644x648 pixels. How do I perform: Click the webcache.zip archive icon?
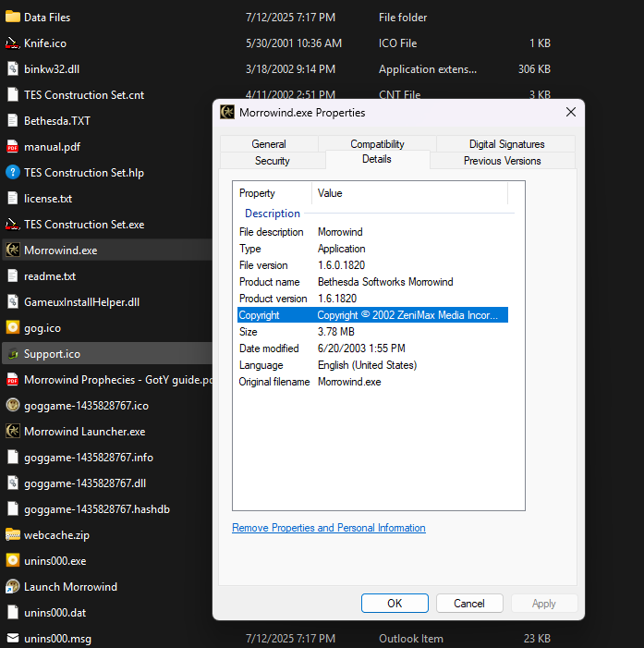[x=13, y=535]
